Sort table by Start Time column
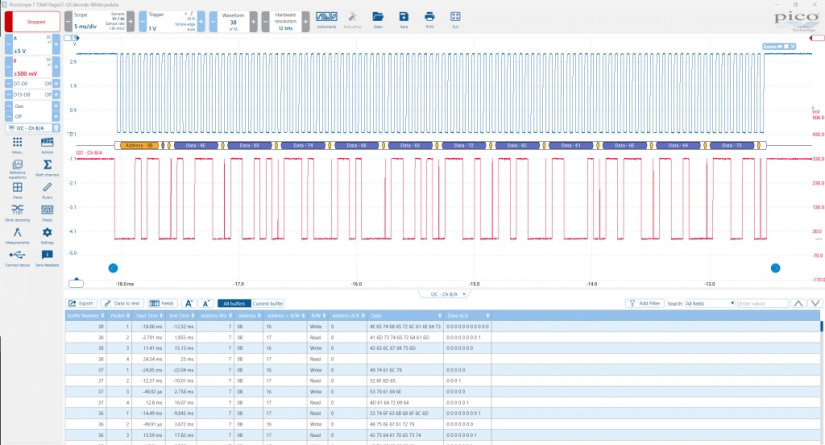The image size is (825, 445). point(149,316)
